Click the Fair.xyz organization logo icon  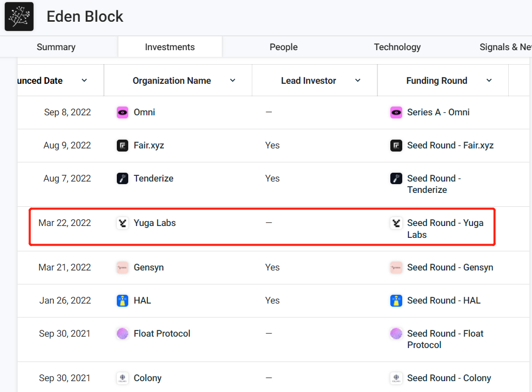pyautogui.click(x=123, y=145)
